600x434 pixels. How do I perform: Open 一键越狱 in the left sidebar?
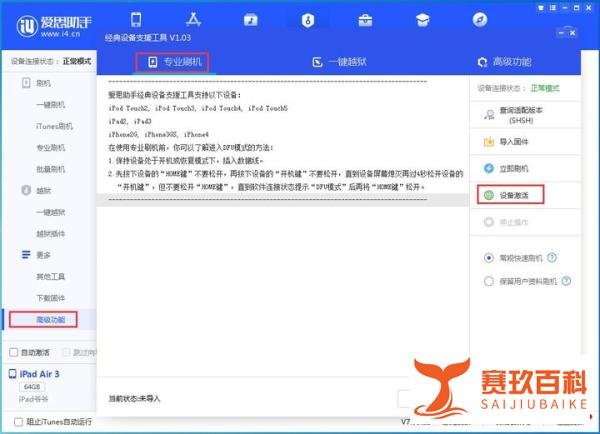[51, 212]
